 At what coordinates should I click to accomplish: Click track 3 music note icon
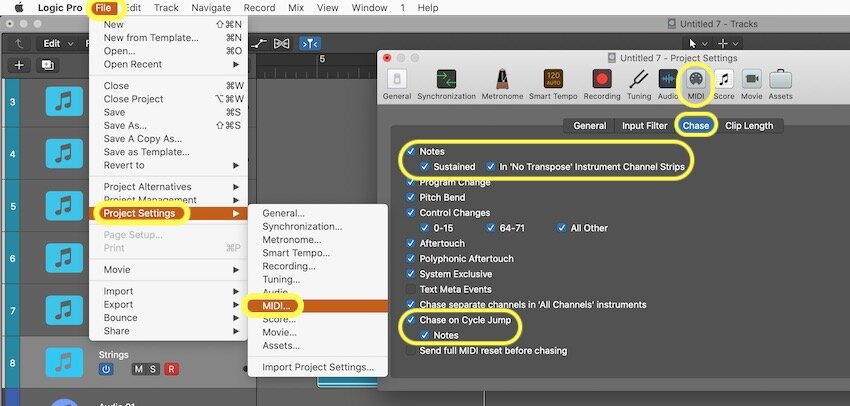pos(65,101)
